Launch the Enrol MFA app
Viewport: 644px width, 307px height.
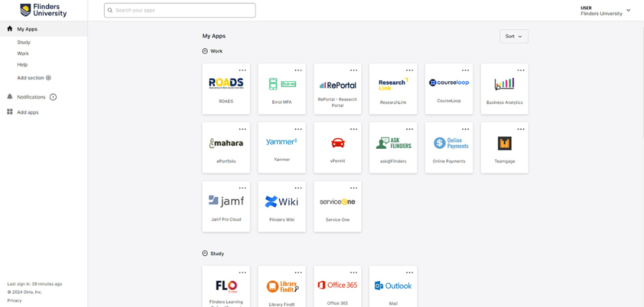click(282, 89)
